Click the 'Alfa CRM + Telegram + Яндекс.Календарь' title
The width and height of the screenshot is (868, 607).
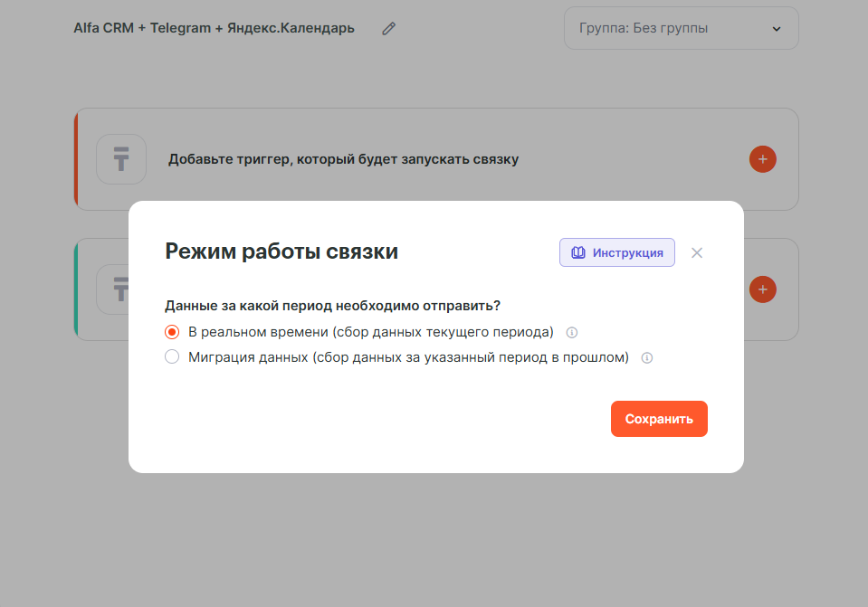214,28
